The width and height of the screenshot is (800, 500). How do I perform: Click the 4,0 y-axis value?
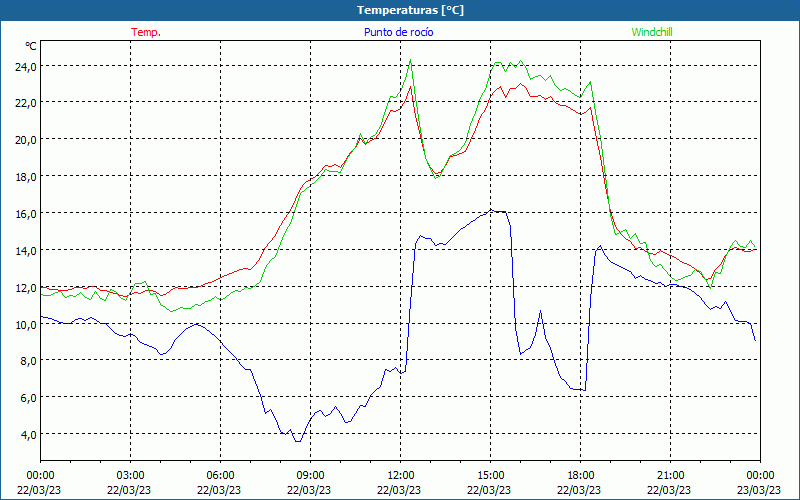click(29, 434)
